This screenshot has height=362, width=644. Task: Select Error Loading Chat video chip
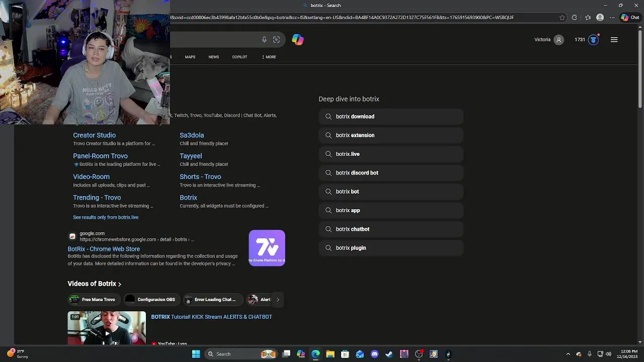pyautogui.click(x=213, y=300)
